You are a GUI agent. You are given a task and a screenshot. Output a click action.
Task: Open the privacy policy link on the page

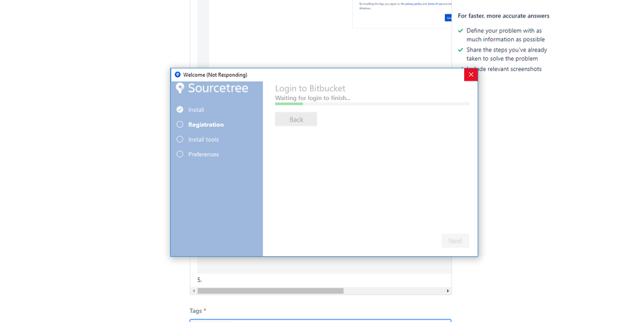point(413,3)
